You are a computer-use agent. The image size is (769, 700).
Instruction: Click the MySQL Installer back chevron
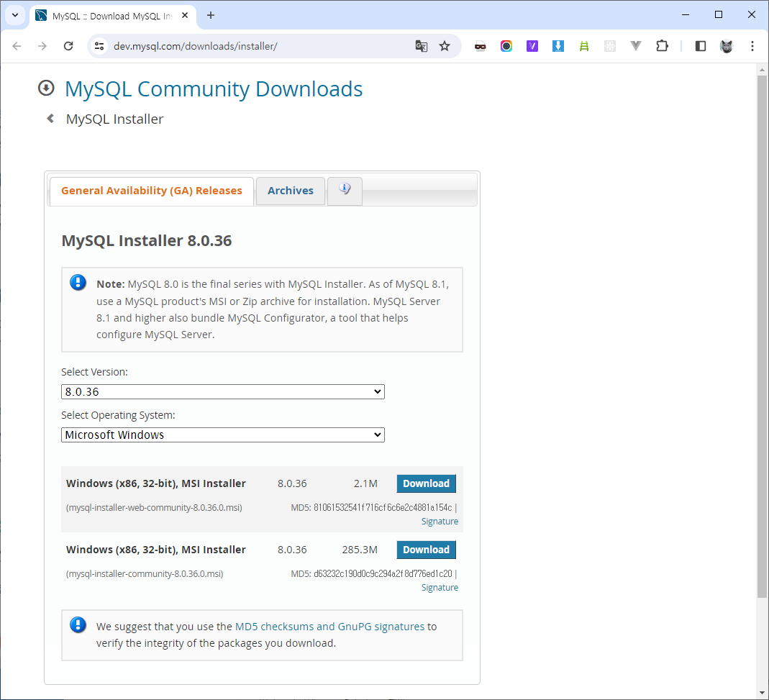(x=50, y=118)
